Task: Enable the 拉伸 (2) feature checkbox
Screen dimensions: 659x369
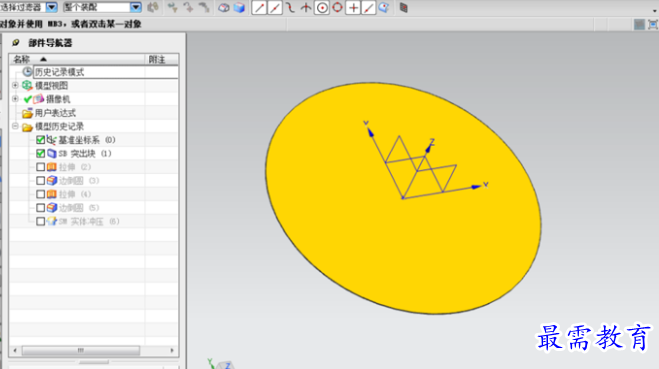Action: point(40,167)
